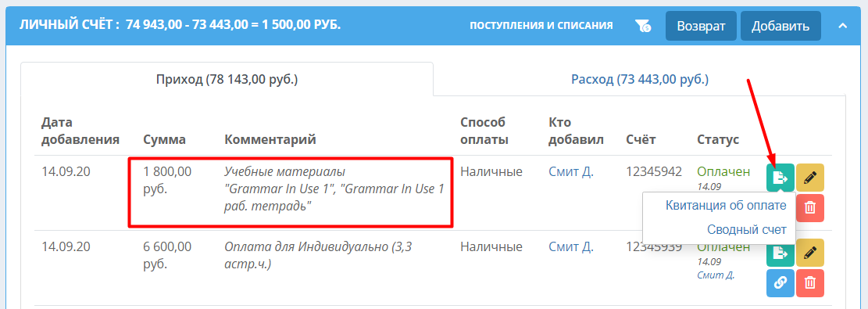Click small Смит Д. link under Оплачен status

(716, 275)
